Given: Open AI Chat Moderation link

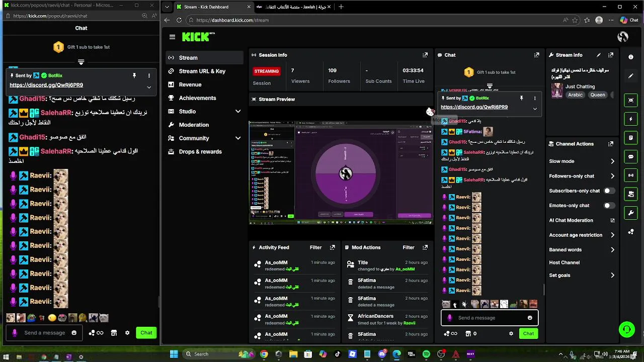Looking at the screenshot, I should pyautogui.click(x=582, y=220).
